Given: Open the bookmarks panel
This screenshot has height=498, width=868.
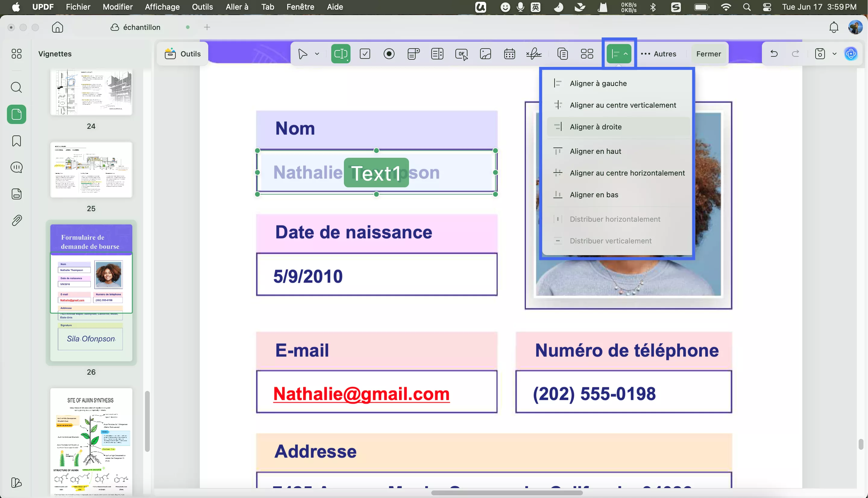Looking at the screenshot, I should click(16, 141).
